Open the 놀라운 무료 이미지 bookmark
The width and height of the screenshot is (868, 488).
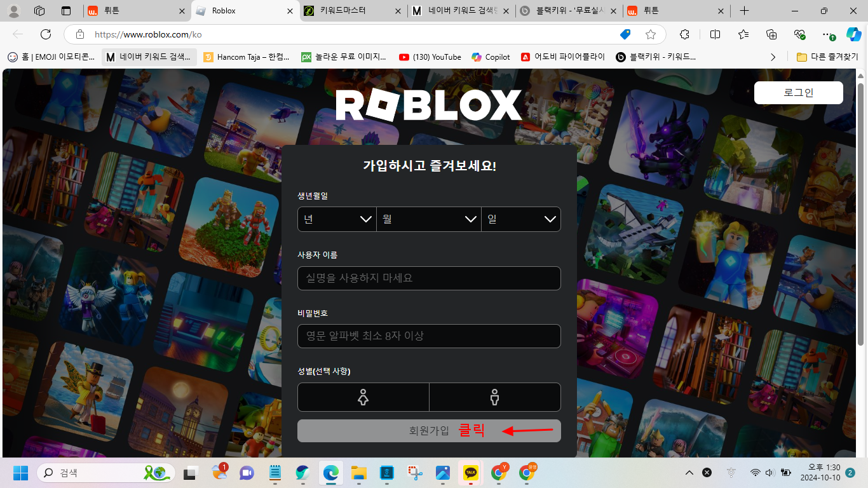(x=344, y=57)
